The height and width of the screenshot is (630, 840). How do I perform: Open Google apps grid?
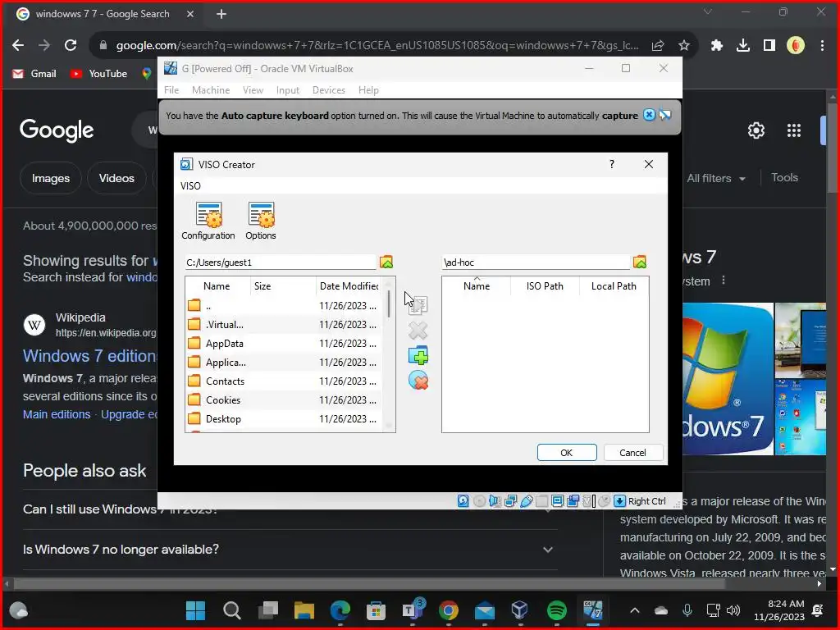point(793,130)
